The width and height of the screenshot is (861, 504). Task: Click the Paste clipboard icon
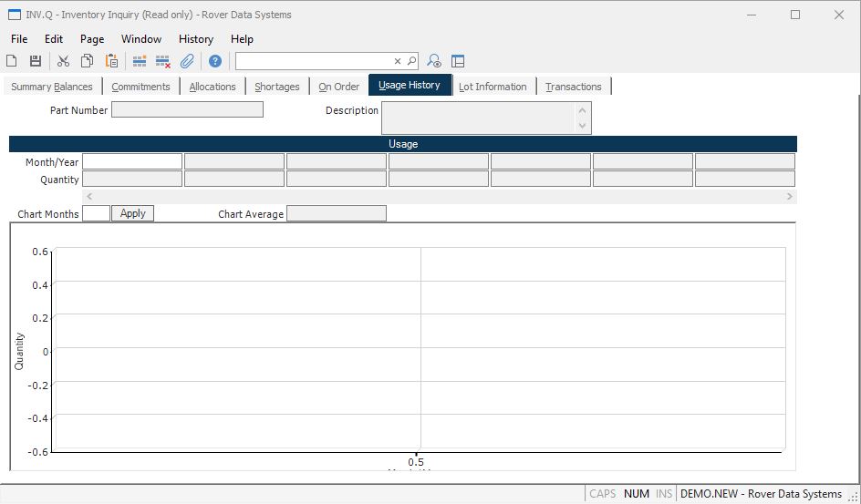click(111, 61)
